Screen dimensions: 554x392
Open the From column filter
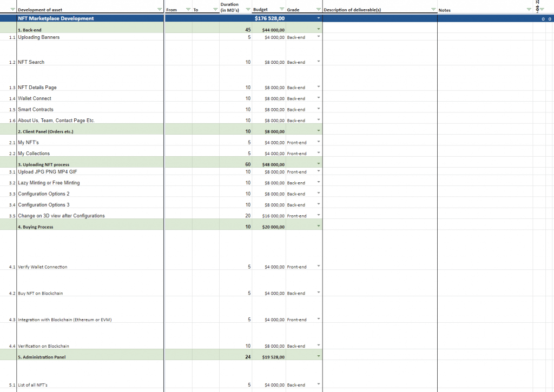click(x=188, y=10)
